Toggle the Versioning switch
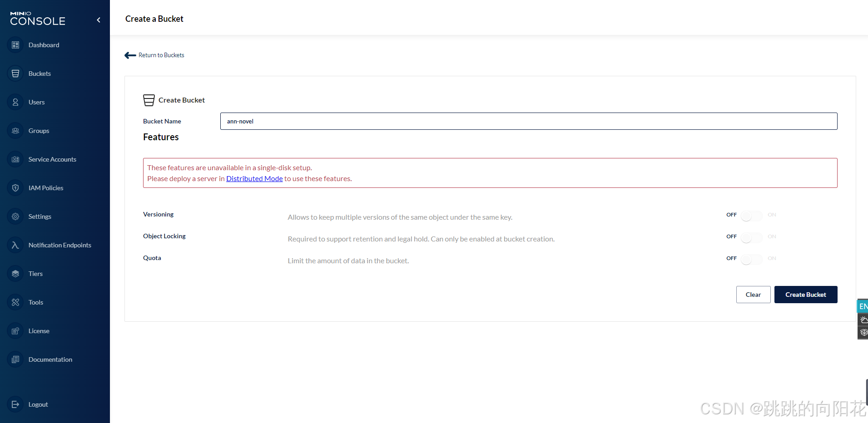This screenshot has width=868, height=423. point(751,216)
